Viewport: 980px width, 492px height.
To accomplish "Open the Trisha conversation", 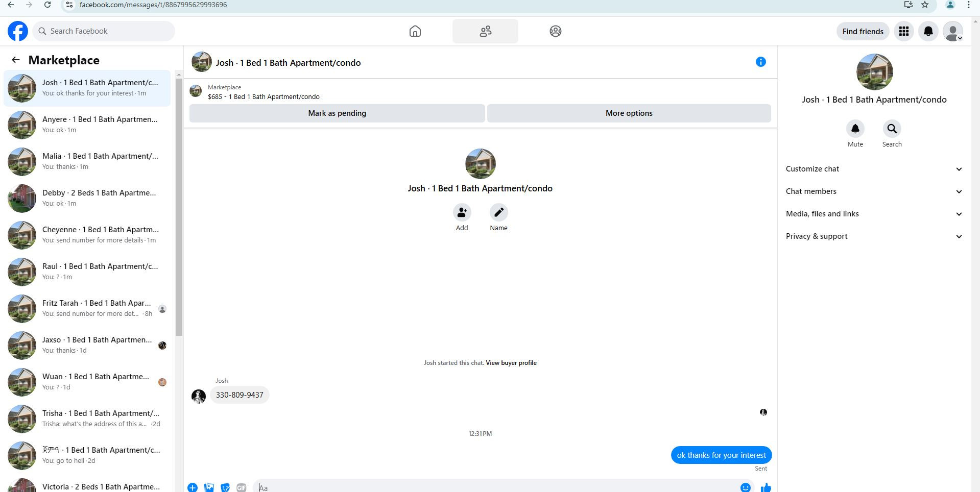I will point(87,419).
